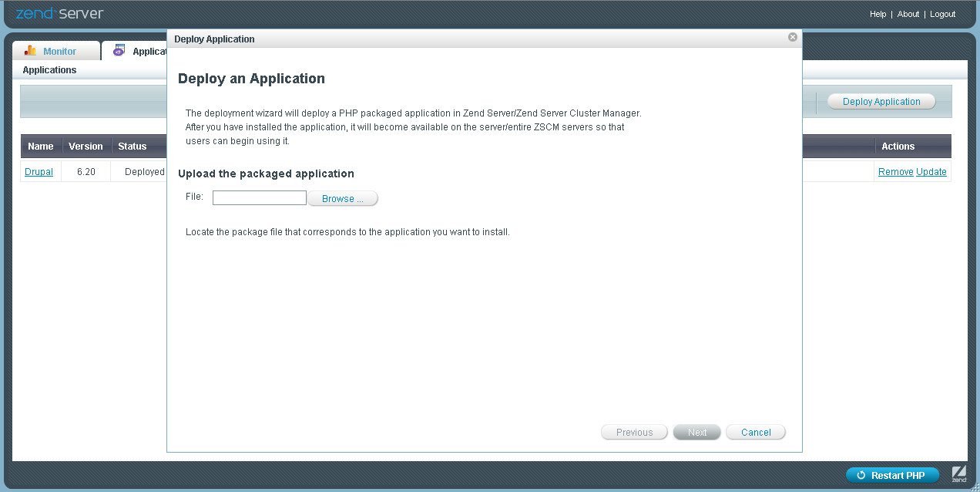Click the Restart PHP button

pyautogui.click(x=892, y=475)
